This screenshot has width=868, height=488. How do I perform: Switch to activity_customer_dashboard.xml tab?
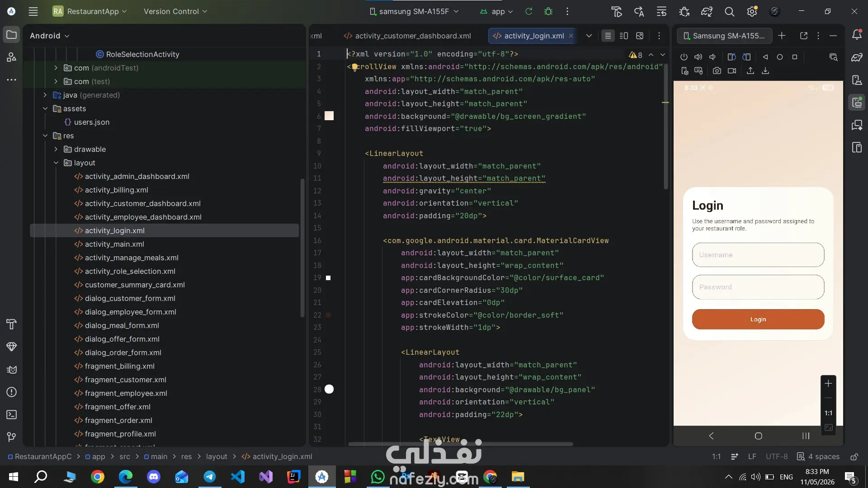(407, 36)
